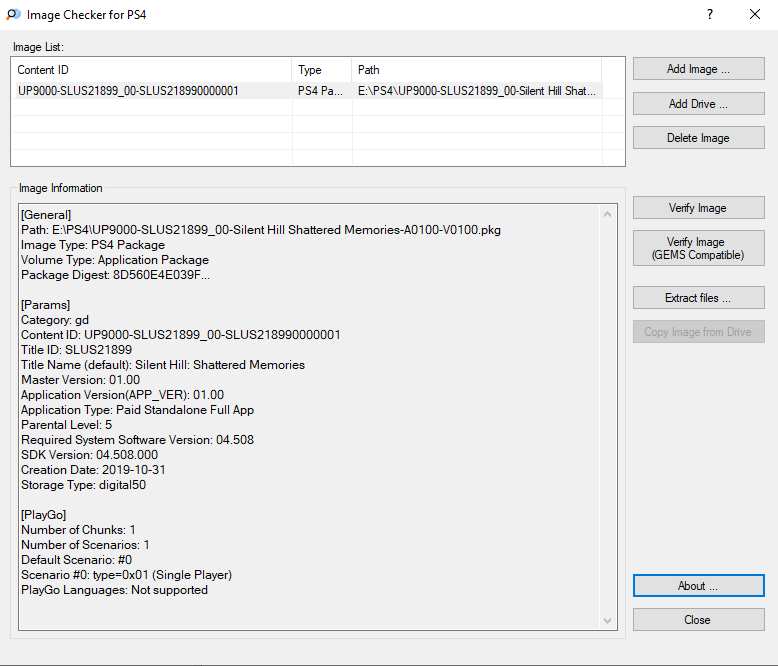
Task: Click the Application Version(APP_VER): 01.00 line
Action: click(123, 395)
